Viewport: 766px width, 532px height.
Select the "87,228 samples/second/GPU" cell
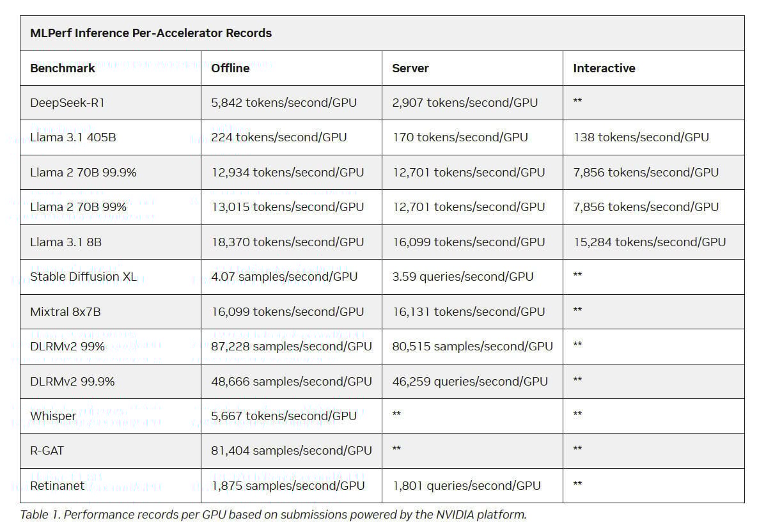(292, 347)
